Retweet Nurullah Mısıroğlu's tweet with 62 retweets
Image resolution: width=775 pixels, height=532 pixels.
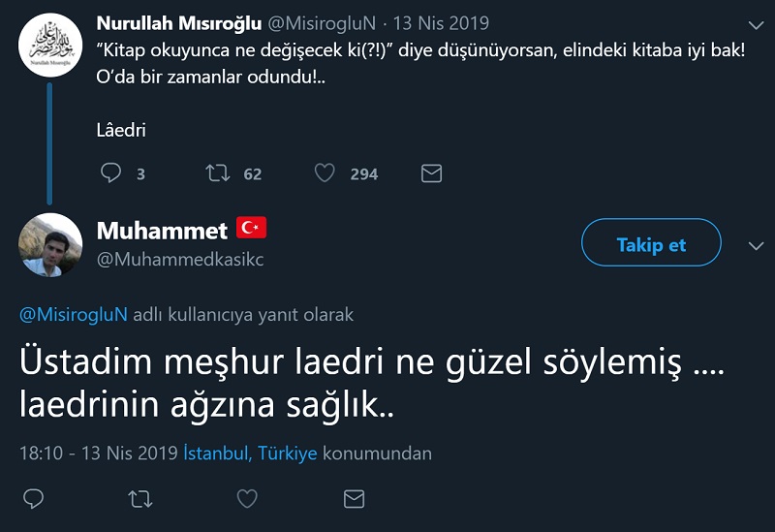tap(218, 173)
